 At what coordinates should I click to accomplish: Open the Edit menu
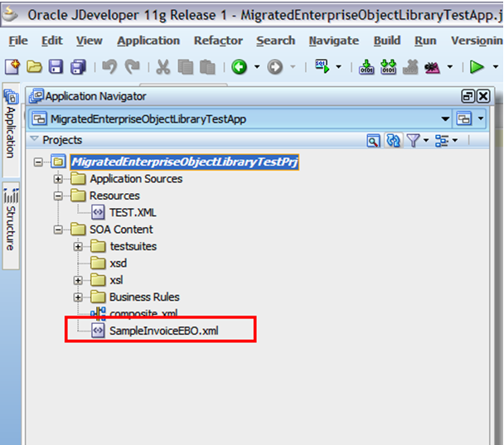click(x=51, y=41)
